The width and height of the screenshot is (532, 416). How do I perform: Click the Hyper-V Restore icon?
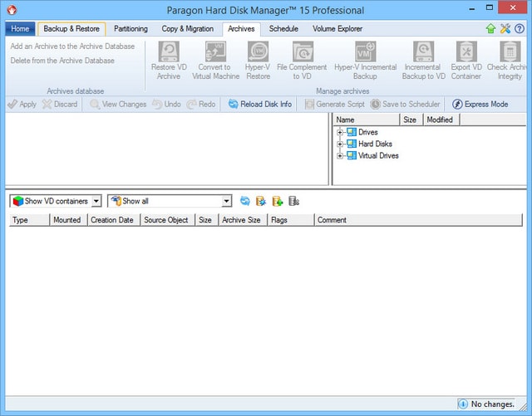tap(258, 53)
